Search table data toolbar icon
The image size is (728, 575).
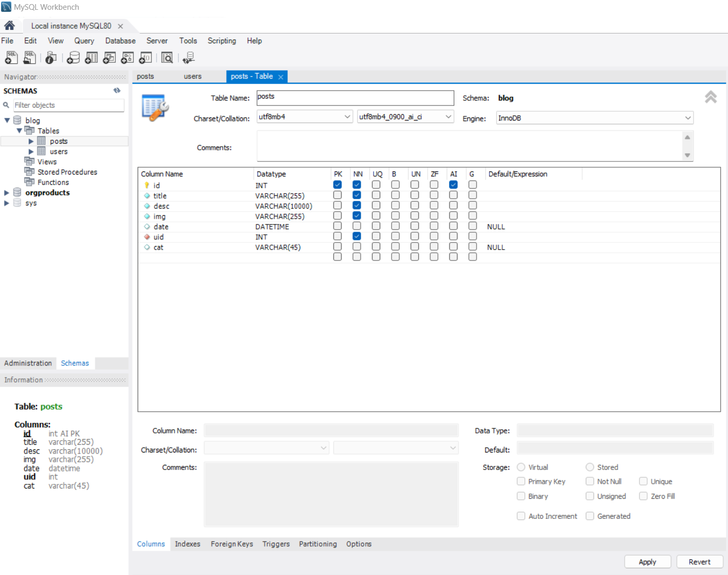point(167,58)
